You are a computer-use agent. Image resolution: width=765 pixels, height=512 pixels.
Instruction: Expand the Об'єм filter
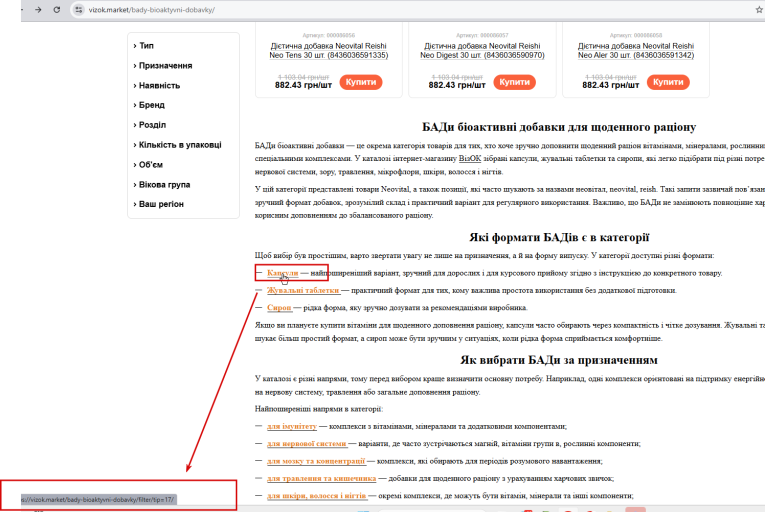(148, 165)
